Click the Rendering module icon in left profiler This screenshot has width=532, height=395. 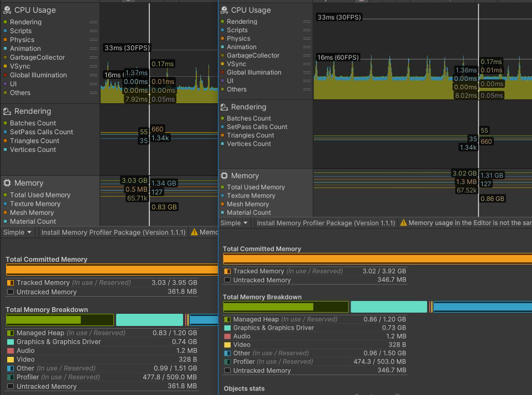tap(7, 112)
